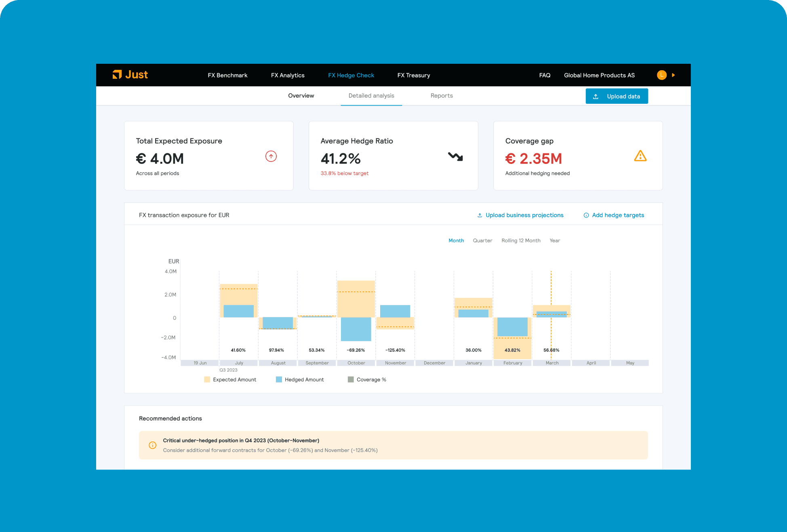Go to FX Treasury
The width and height of the screenshot is (787, 532).
click(413, 75)
